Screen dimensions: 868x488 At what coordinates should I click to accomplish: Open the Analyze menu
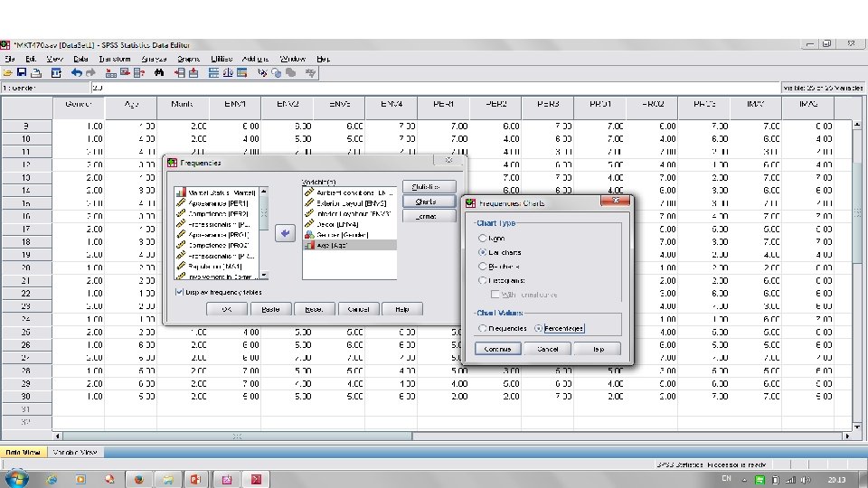click(x=152, y=59)
